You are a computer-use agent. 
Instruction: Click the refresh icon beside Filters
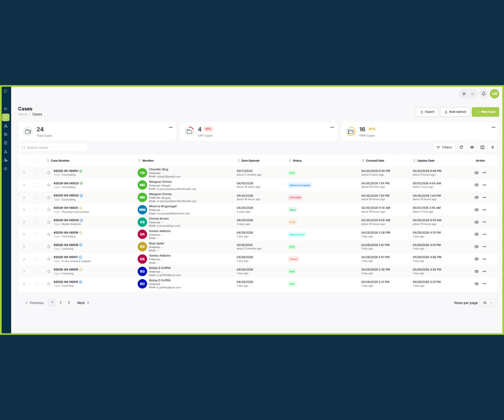tap(461, 147)
